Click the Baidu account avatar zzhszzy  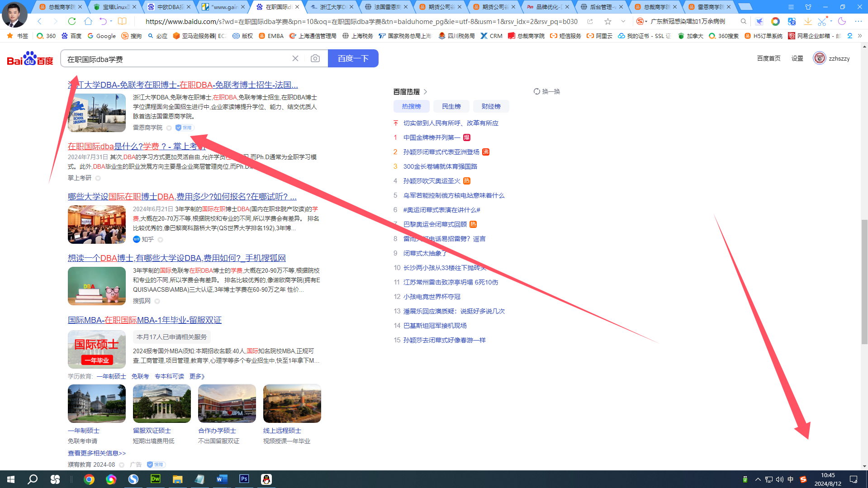tap(820, 58)
